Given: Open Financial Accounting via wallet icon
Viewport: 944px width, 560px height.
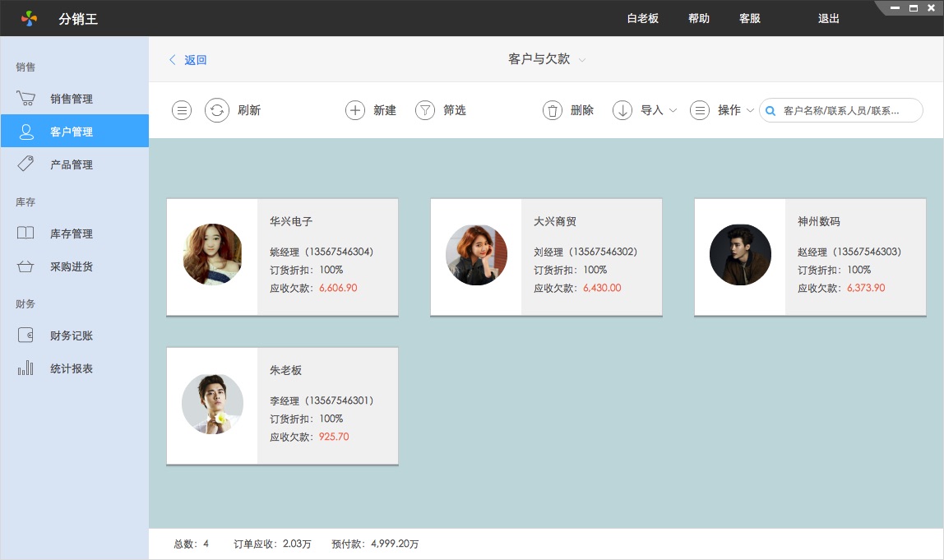Looking at the screenshot, I should pyautogui.click(x=25, y=336).
